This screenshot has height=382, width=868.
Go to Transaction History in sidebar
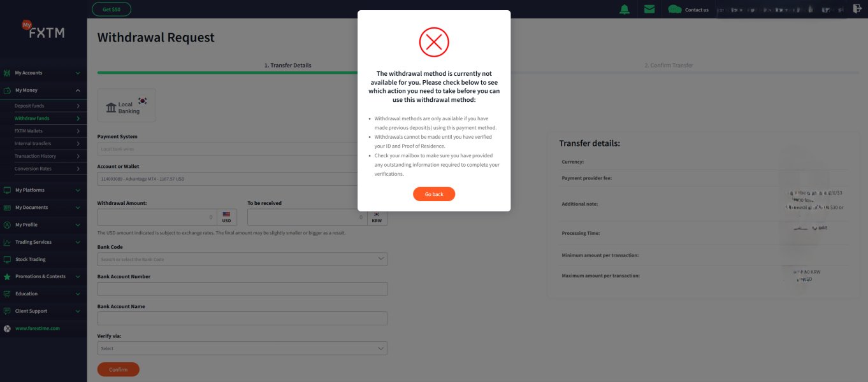[x=36, y=156]
